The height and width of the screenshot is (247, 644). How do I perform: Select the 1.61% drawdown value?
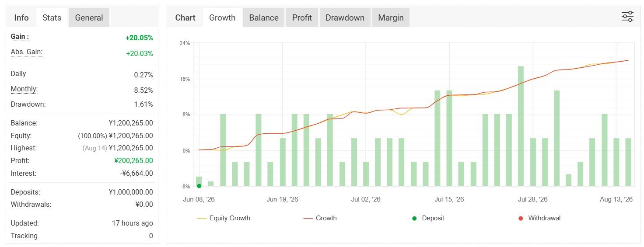pyautogui.click(x=143, y=104)
